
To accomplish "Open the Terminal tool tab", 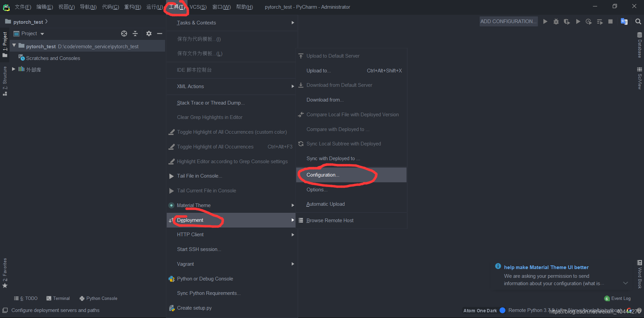I will tap(58, 299).
